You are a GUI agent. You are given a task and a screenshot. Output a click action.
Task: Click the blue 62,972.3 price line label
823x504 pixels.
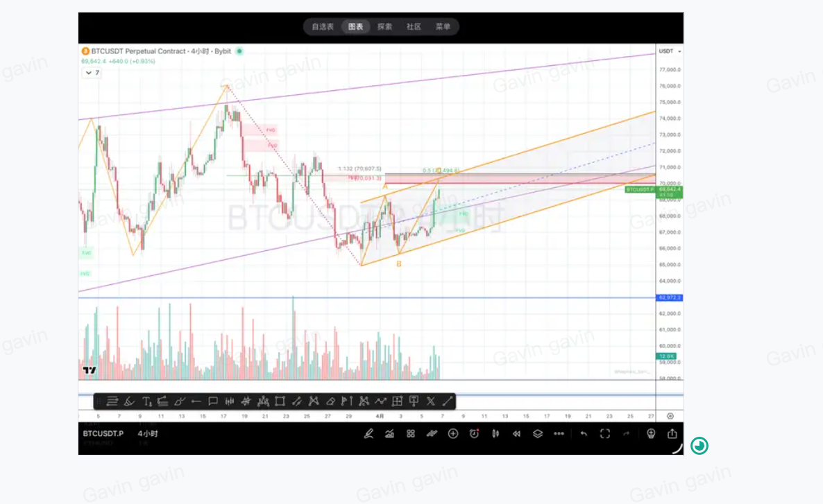(x=669, y=297)
